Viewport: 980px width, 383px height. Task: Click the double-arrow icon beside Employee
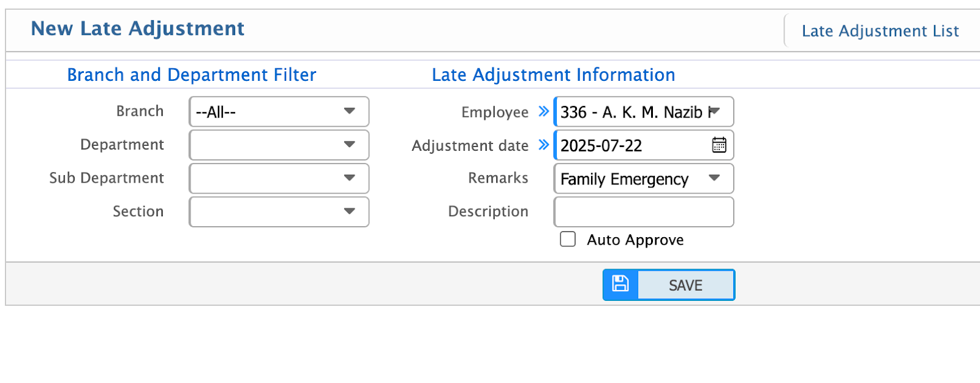coord(543,112)
